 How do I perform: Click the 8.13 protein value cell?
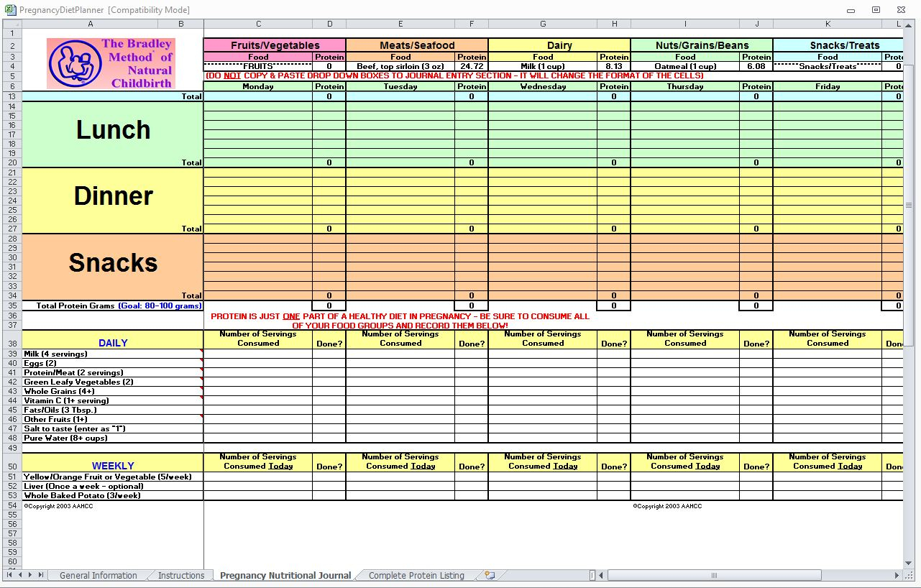614,66
